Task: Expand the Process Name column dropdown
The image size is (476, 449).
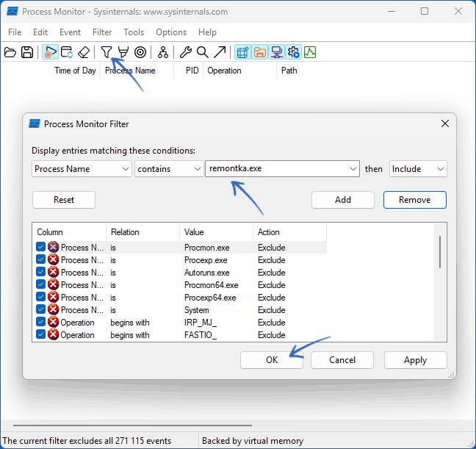Action: (x=82, y=169)
